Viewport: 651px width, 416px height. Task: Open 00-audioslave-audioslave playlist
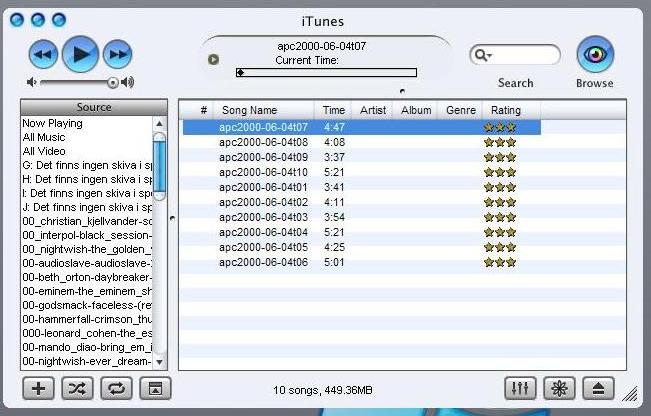(x=87, y=263)
